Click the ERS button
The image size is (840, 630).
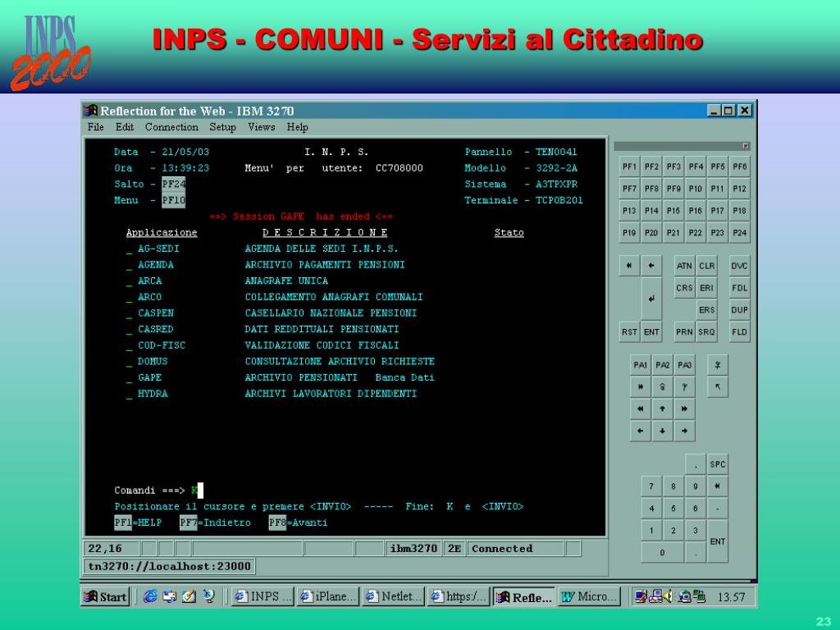(706, 309)
